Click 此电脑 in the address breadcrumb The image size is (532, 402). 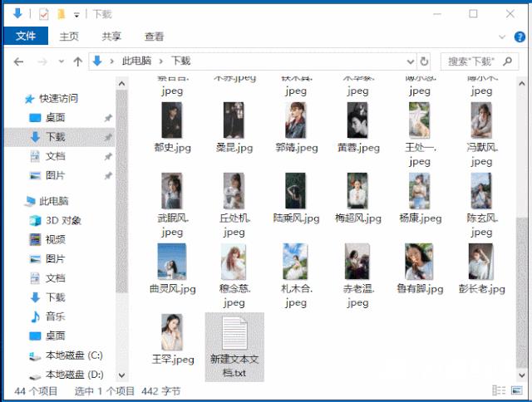pyautogui.click(x=137, y=61)
